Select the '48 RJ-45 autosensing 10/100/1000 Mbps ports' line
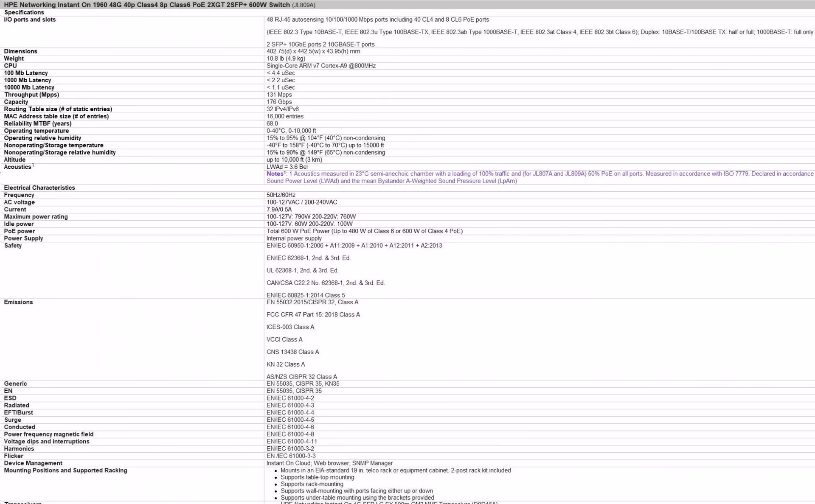The height and width of the screenshot is (504, 815). coord(378,20)
